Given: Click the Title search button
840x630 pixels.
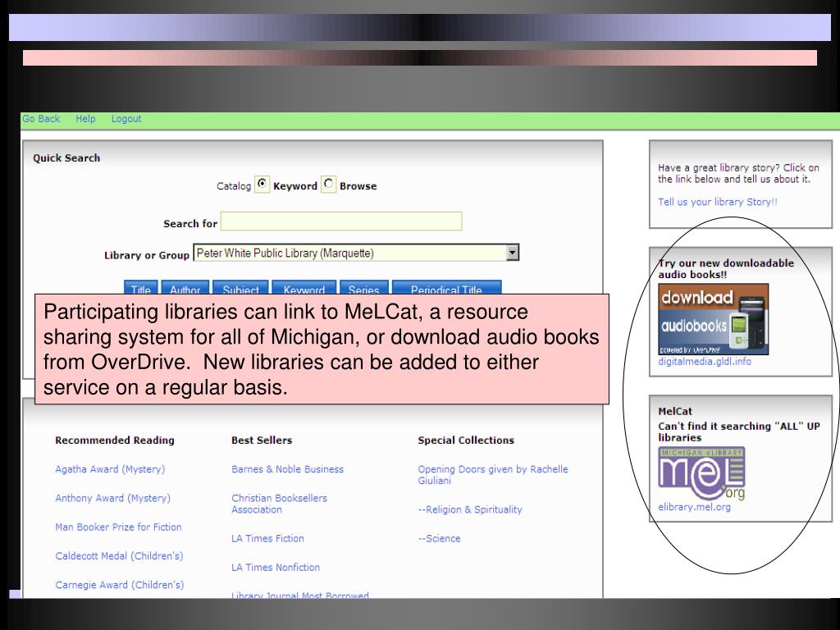Looking at the screenshot, I should (x=141, y=288).
